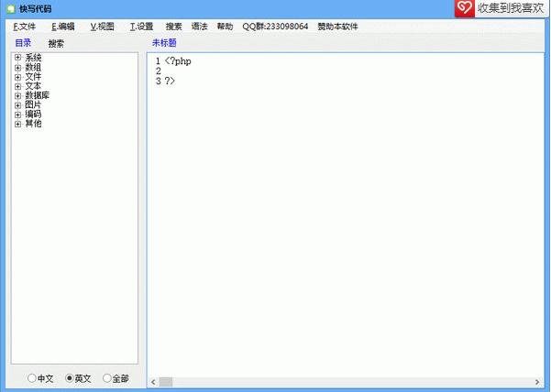Open the T.设置 menu
The width and height of the screenshot is (551, 392).
pyautogui.click(x=141, y=27)
